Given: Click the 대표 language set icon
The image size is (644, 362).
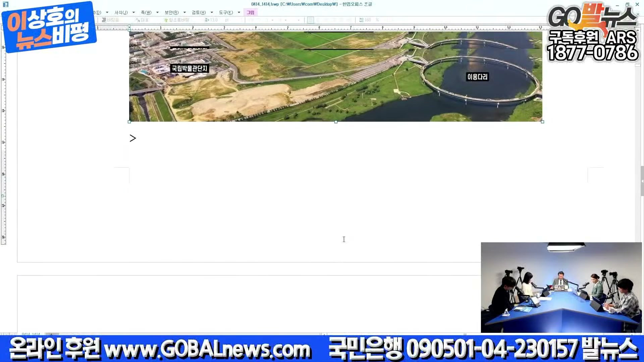Looking at the screenshot, I should (x=138, y=20).
